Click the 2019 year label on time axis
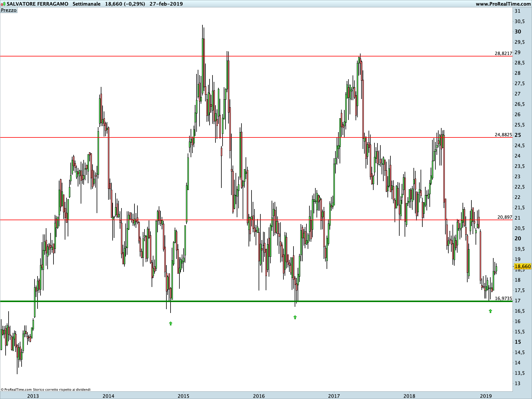Screen dimensions: 532x399 pyautogui.click(x=486, y=396)
